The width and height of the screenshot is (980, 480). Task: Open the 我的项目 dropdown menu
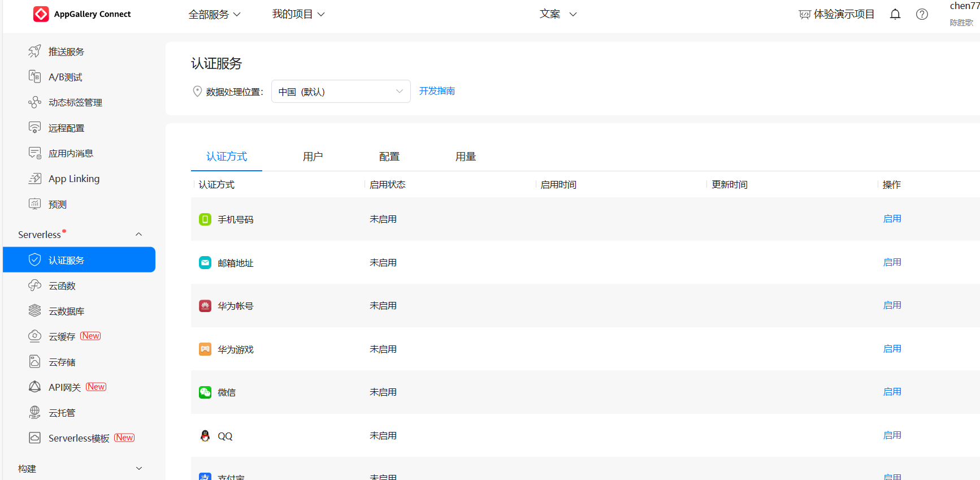pos(298,14)
